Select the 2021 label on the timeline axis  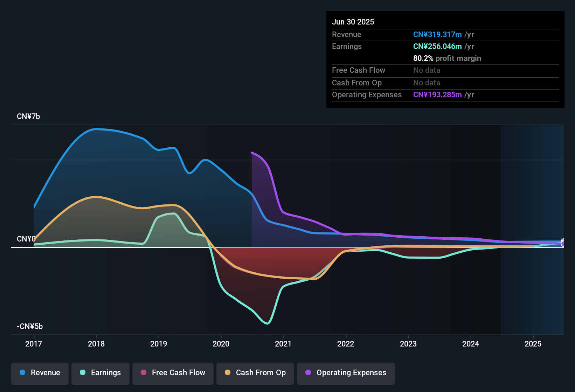(284, 344)
